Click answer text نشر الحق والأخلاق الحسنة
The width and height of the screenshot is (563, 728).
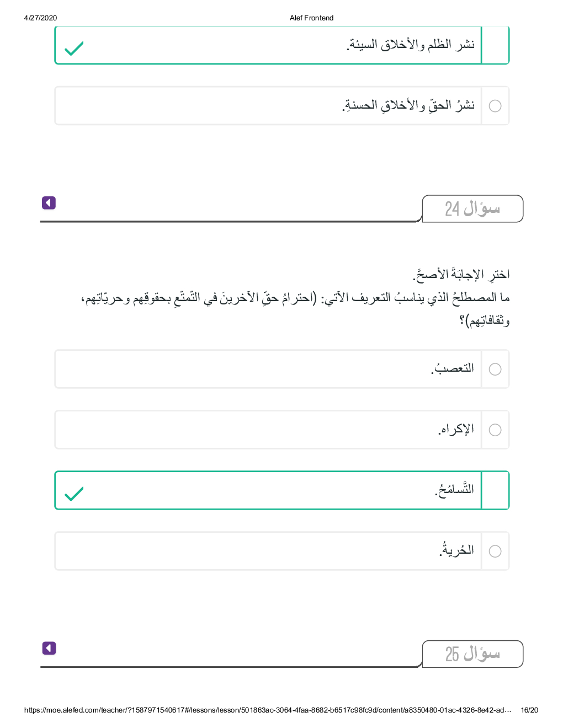408,105
